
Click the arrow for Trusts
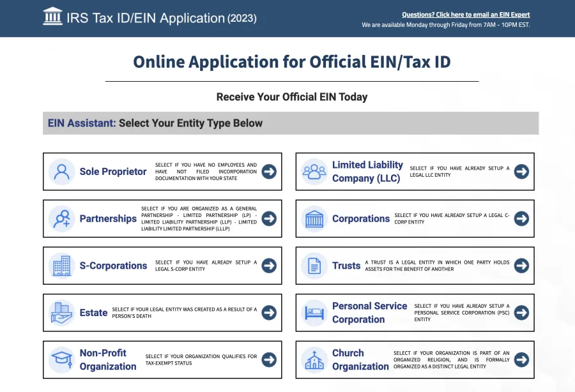pos(521,266)
